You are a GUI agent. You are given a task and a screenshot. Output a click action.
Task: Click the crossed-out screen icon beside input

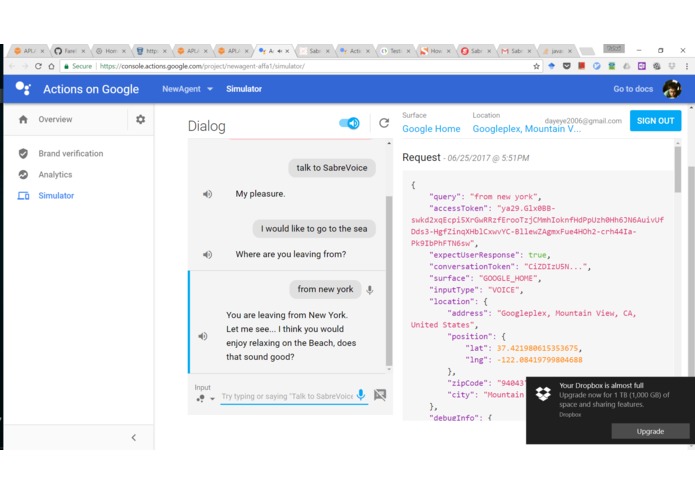pos(380,395)
